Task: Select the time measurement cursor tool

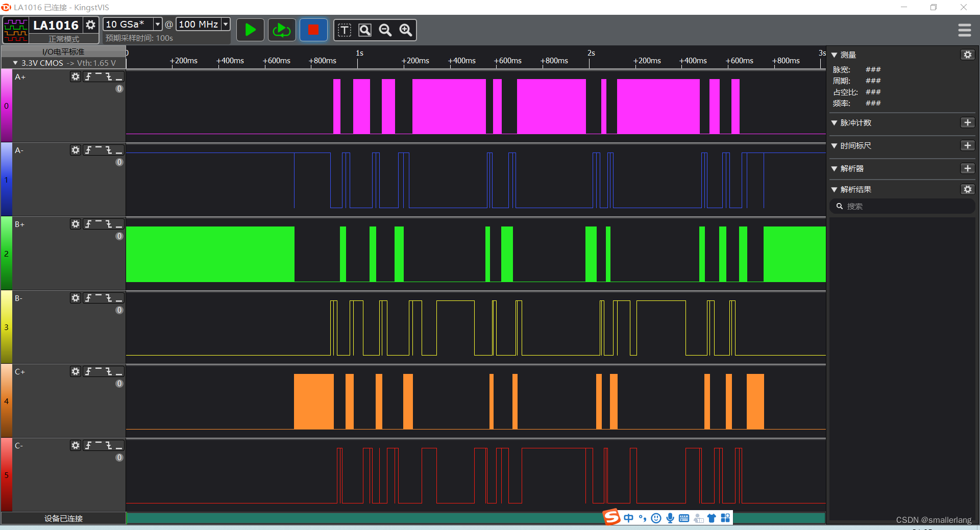Action: point(345,30)
